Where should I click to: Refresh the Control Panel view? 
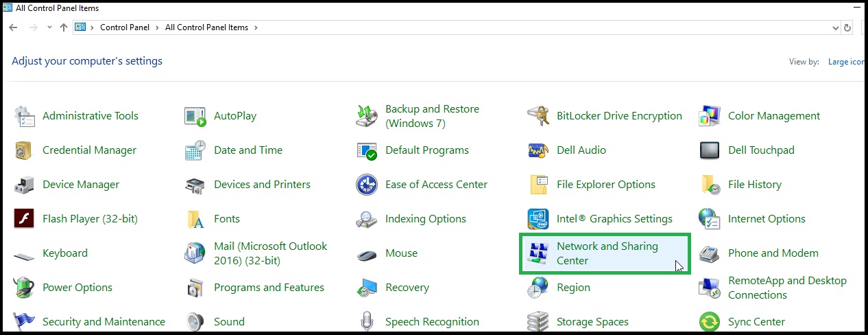point(848,27)
